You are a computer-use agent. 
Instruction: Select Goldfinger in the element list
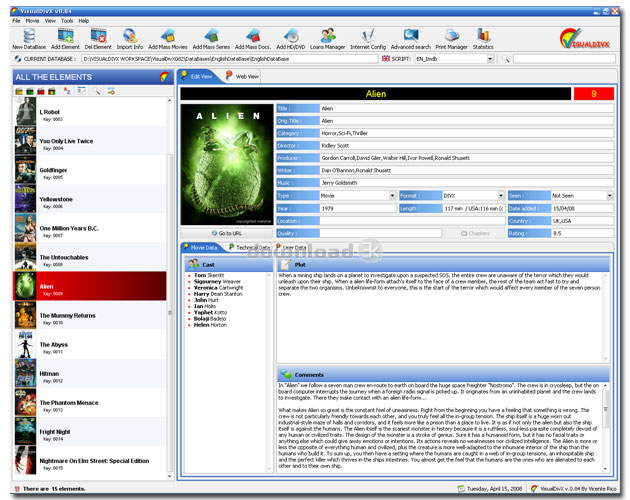pos(90,170)
